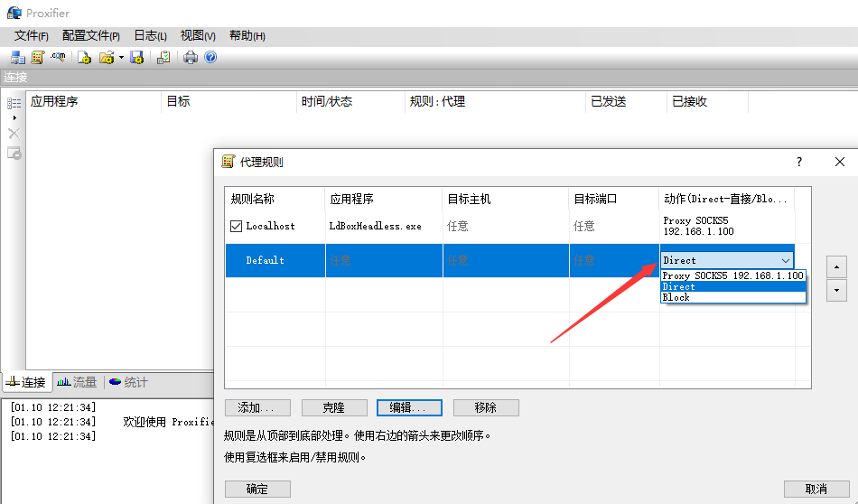
Task: Click the 添加... button
Action: [257, 407]
